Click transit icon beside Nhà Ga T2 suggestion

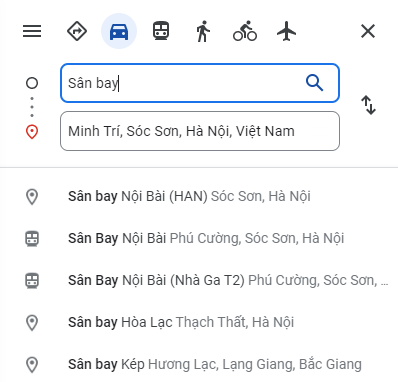tap(32, 281)
